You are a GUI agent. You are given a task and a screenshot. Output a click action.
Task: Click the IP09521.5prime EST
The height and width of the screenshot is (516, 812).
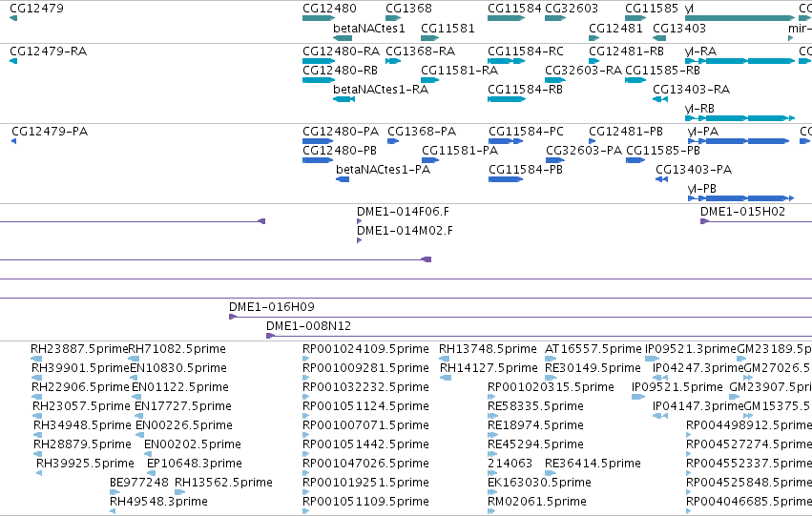638,397
